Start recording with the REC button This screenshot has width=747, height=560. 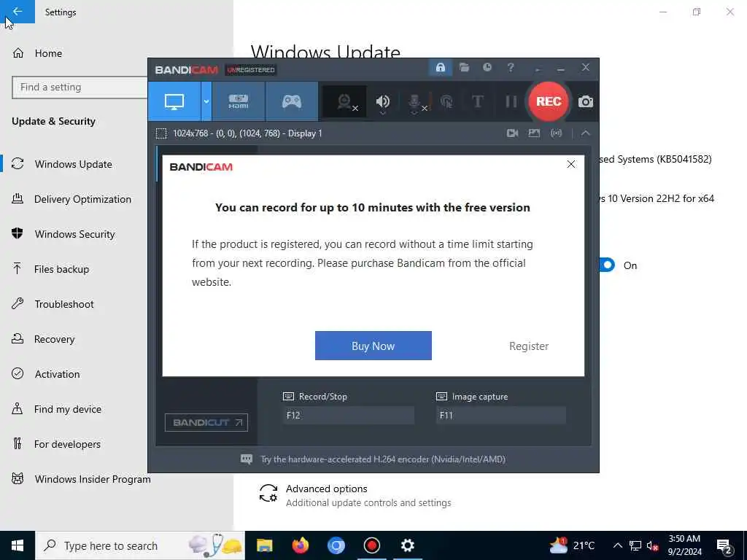pos(549,101)
